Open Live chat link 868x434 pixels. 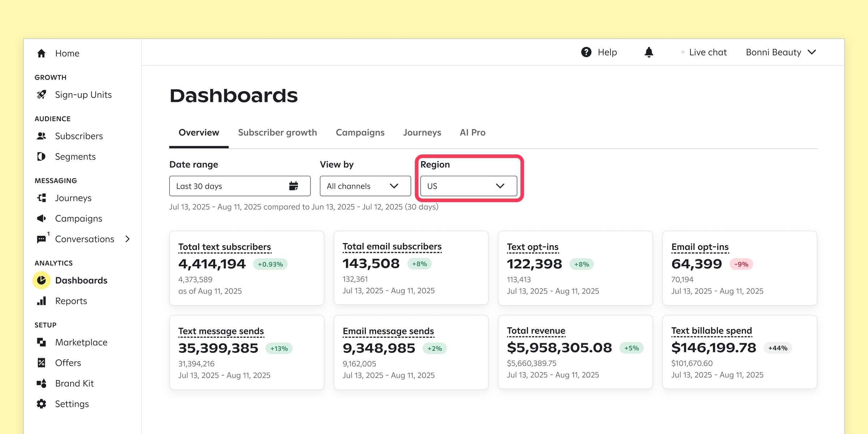[707, 52]
